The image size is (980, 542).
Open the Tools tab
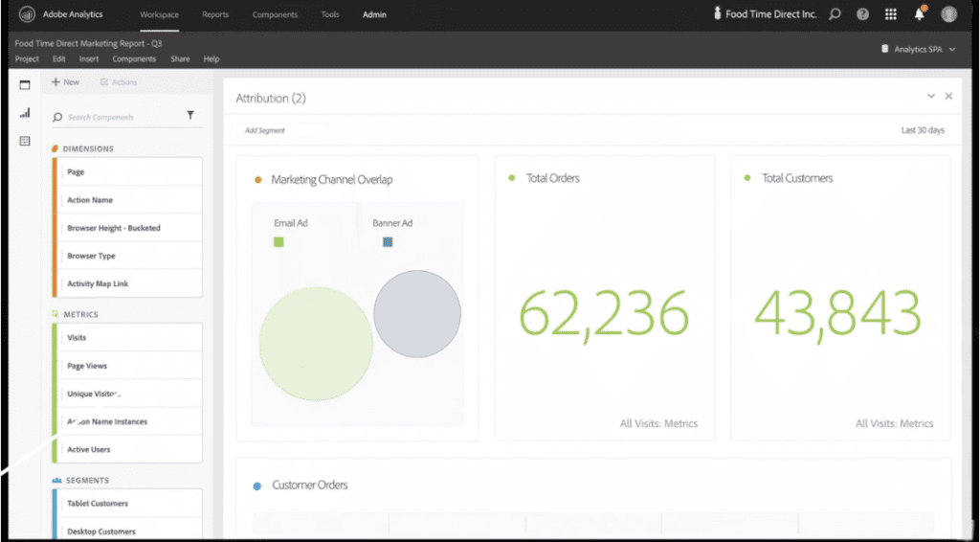click(x=330, y=14)
